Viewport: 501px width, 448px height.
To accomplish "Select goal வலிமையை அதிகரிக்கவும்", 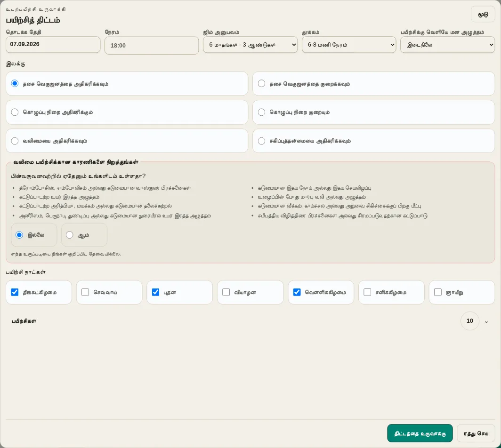I will tap(127, 141).
